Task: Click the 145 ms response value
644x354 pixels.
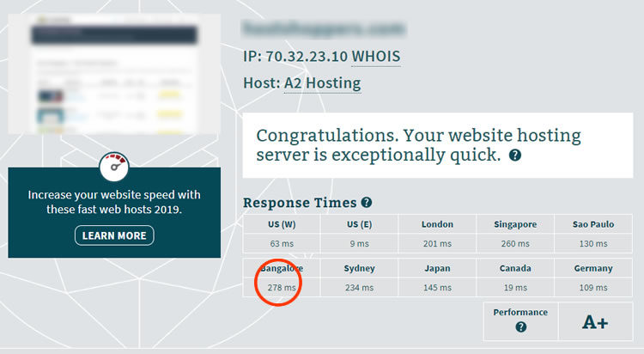Action: (437, 287)
